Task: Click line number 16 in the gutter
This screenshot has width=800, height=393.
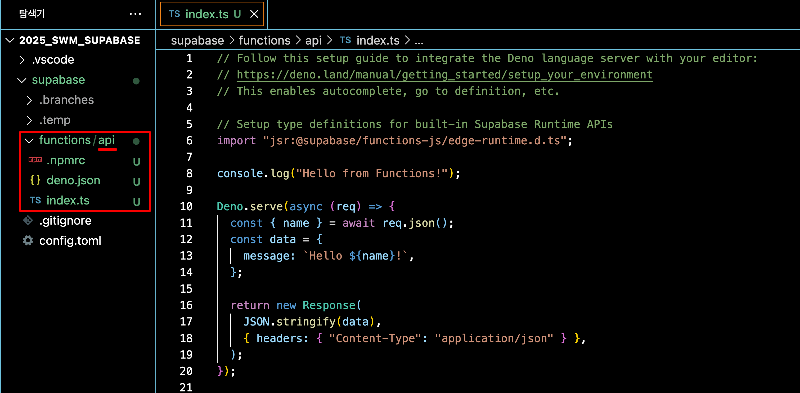Action: [x=186, y=305]
